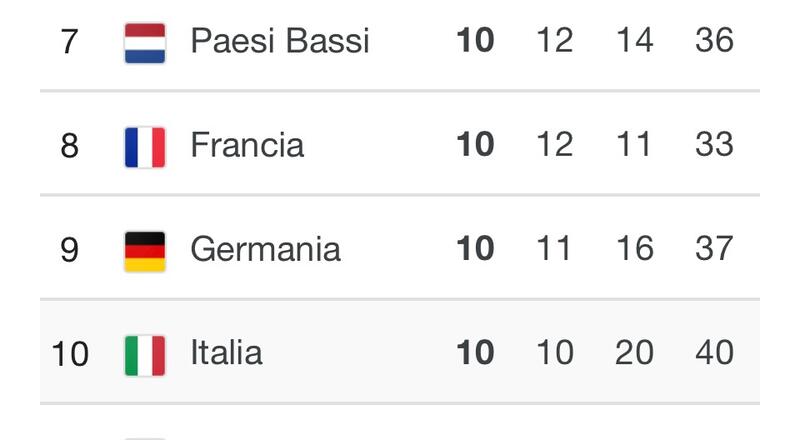Click Paesi Bassi total medals 36
This screenshot has width=800, height=440.
[714, 41]
